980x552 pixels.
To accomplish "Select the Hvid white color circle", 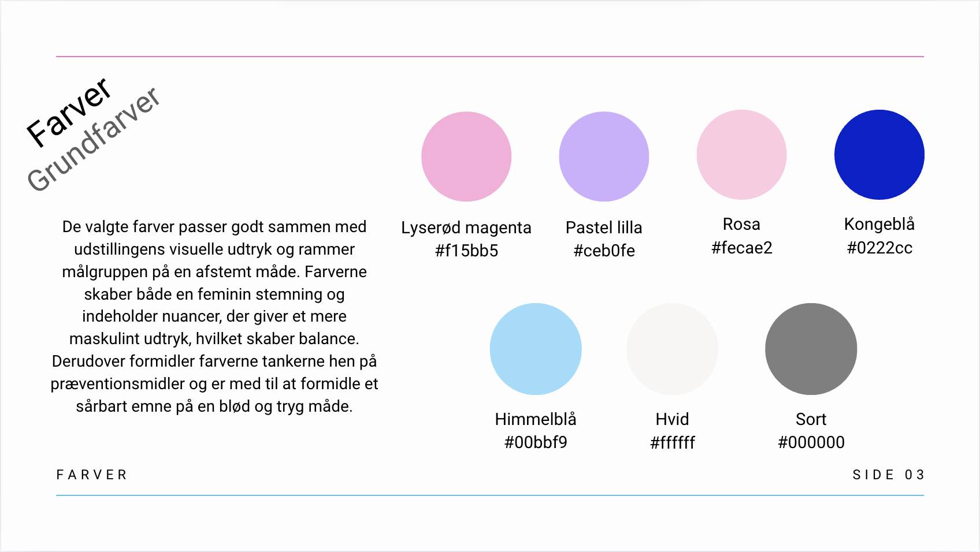I will point(673,349).
